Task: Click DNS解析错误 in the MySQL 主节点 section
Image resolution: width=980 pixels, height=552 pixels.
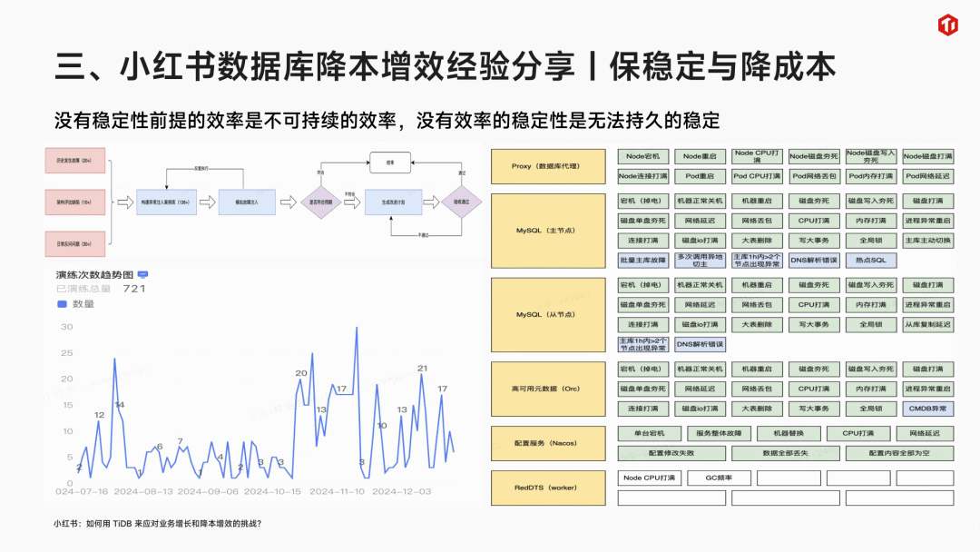Action: point(814,260)
